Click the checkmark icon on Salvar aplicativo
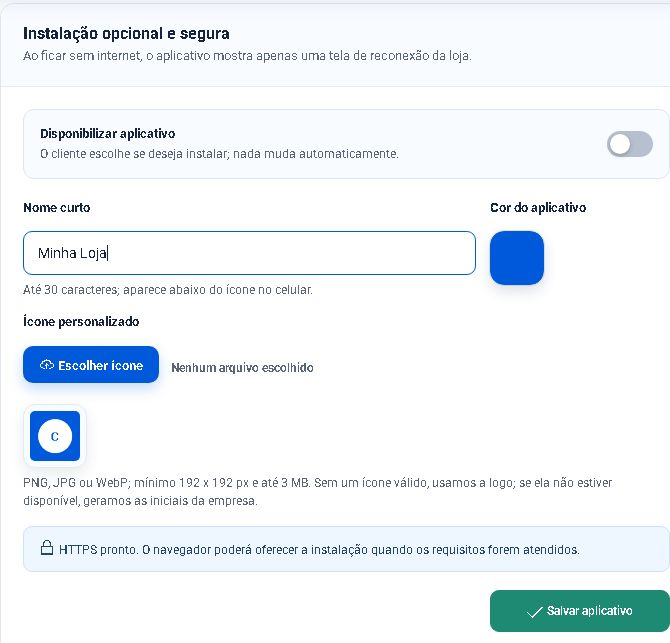Screen dimensions: 670x643 [535, 612]
